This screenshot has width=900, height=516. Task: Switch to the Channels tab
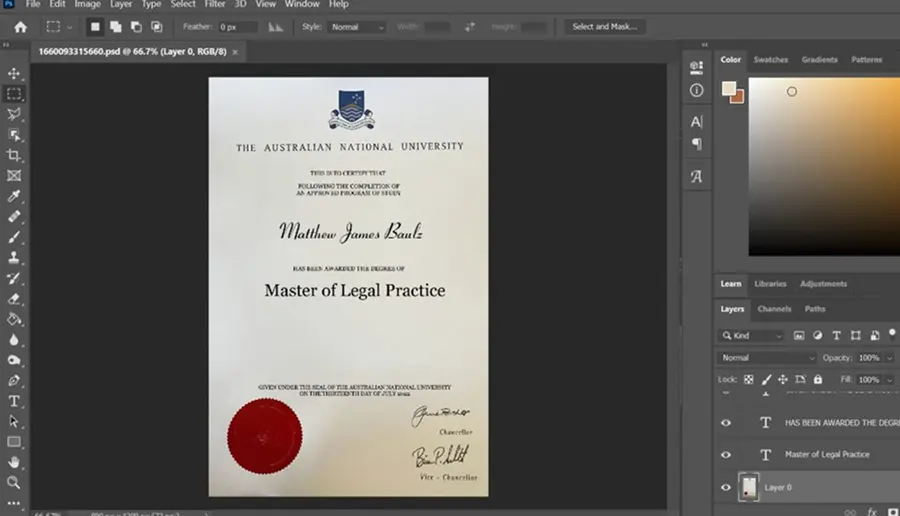[x=774, y=309]
